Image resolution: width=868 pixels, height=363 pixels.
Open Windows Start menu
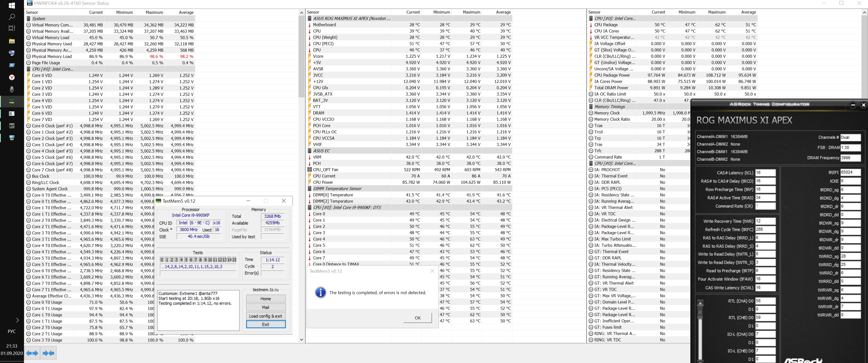tap(11, 5)
